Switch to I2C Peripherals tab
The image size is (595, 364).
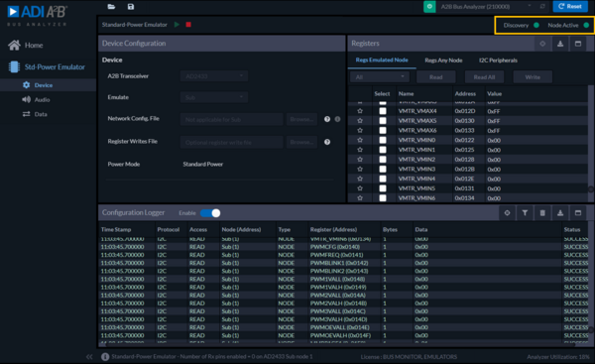(x=498, y=61)
